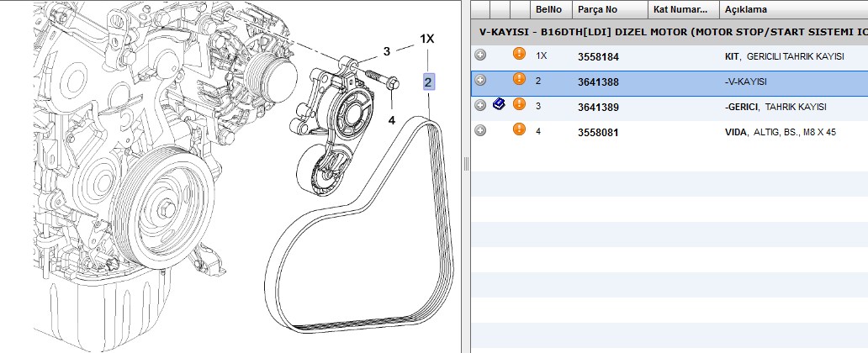Click description -V-KAYISI
This screenshot has height=353, width=868.
(x=746, y=82)
